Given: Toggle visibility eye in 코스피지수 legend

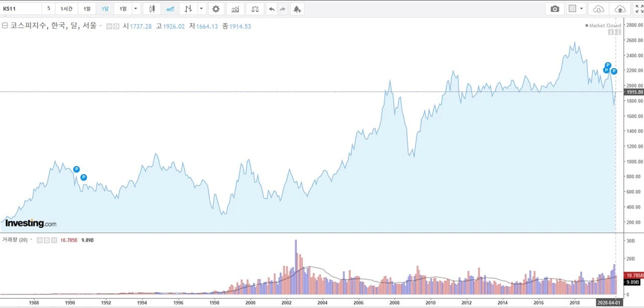Looking at the screenshot, I should point(109,26).
